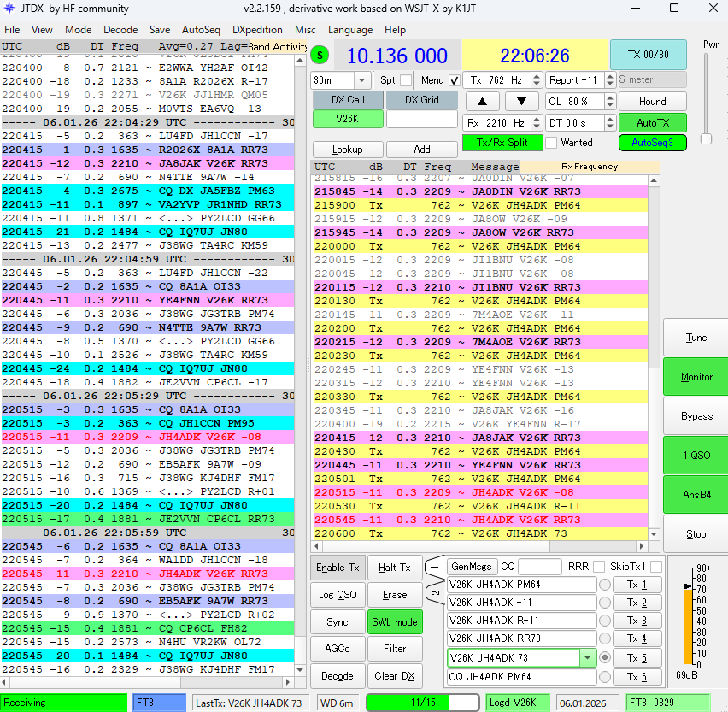Tick the Wanted checkbox
This screenshot has width=728, height=712.
coord(552,143)
